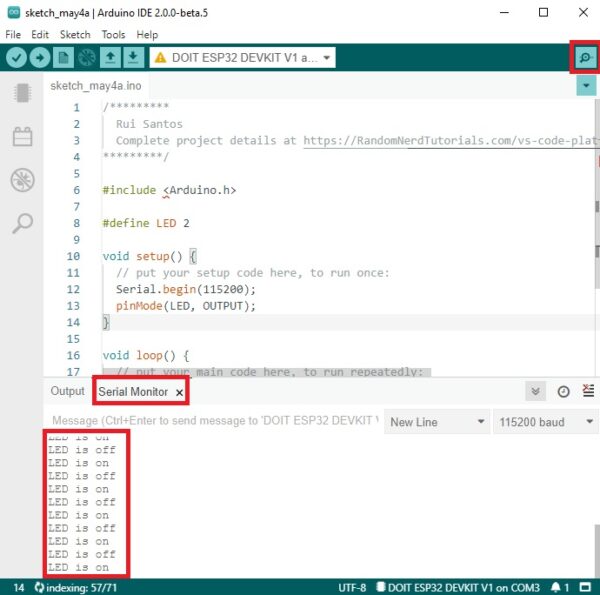This screenshot has width=600, height=595.
Task: Follow the RandomNerdTutorials link in the code
Action: [450, 141]
